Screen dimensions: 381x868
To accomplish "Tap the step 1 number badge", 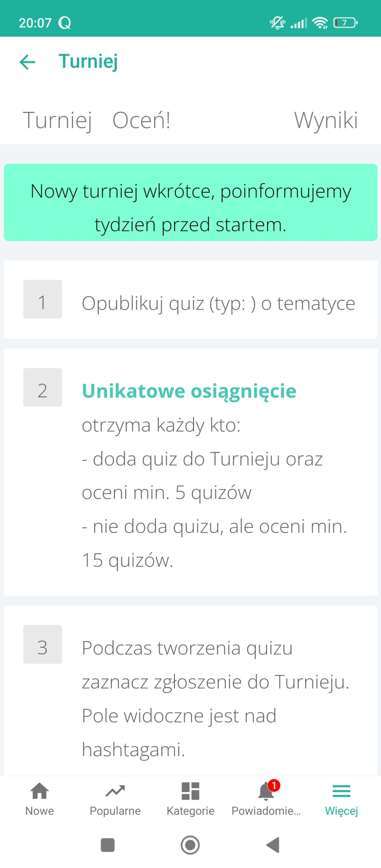I will click(x=42, y=299).
